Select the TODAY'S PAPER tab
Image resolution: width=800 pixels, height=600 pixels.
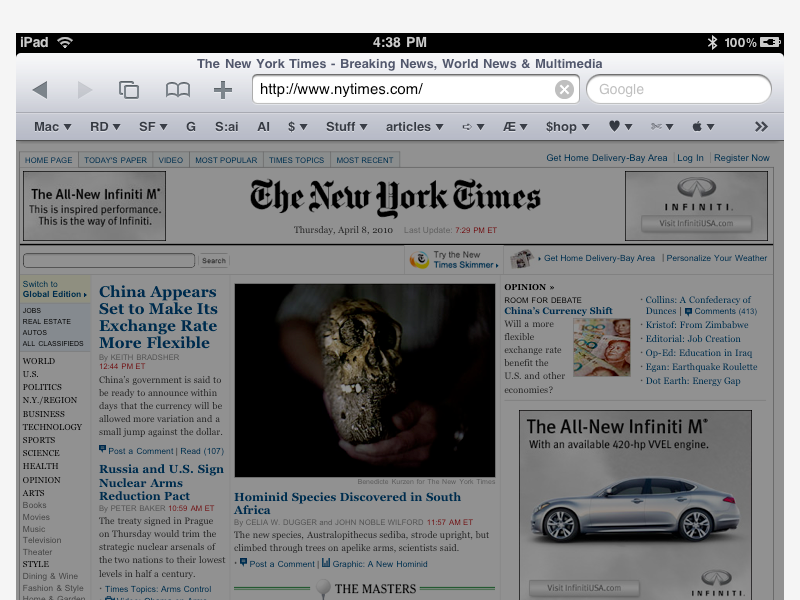pyautogui.click(x=115, y=160)
